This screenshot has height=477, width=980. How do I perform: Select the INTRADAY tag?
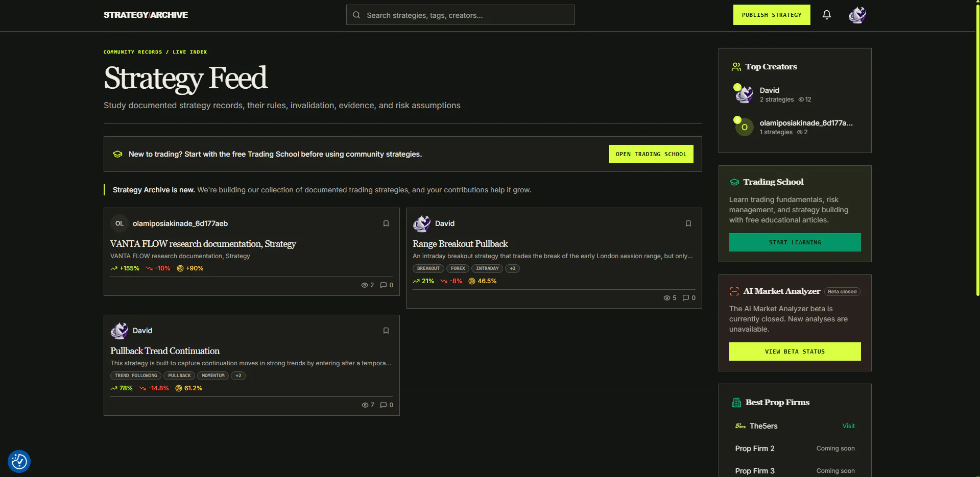point(487,268)
